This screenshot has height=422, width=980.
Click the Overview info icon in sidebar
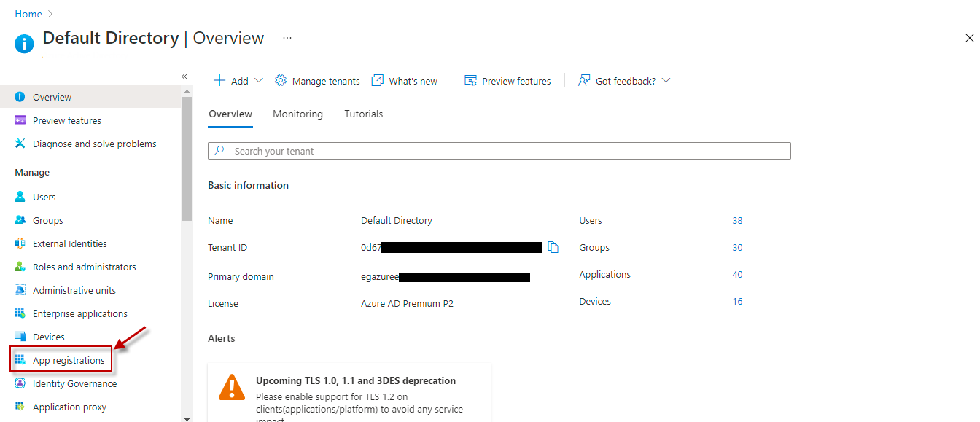coord(20,97)
